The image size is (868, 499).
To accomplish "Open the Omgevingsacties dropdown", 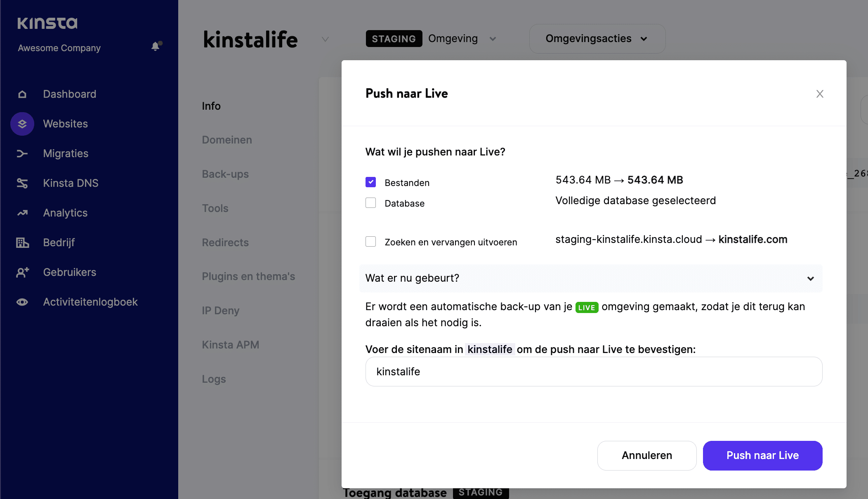I will [597, 39].
